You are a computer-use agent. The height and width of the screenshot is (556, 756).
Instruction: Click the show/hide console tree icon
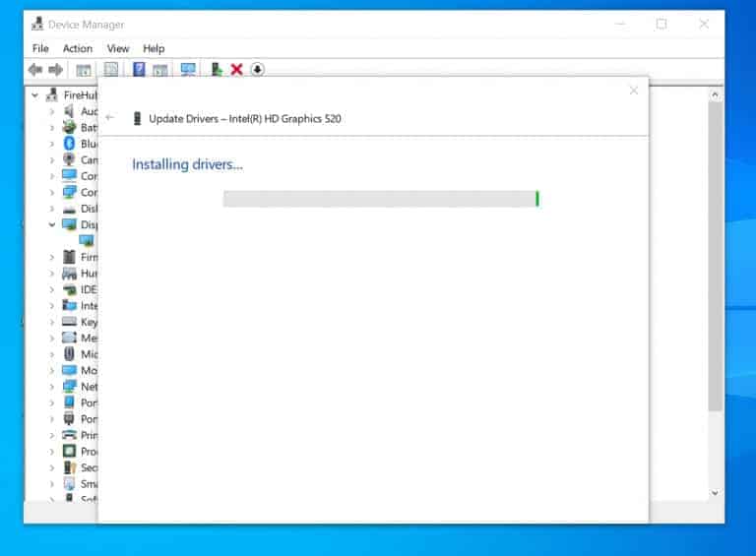coord(84,70)
